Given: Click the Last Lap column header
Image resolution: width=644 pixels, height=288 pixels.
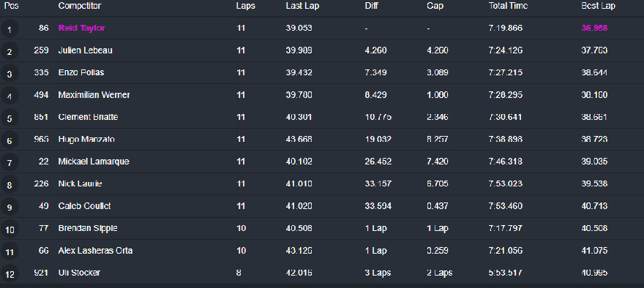Looking at the screenshot, I should tap(302, 6).
